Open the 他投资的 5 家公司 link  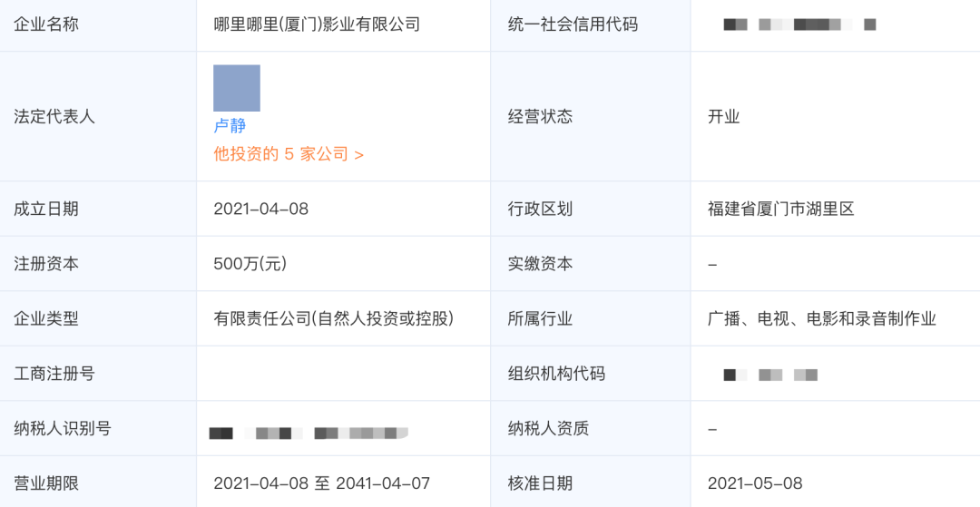point(289,154)
